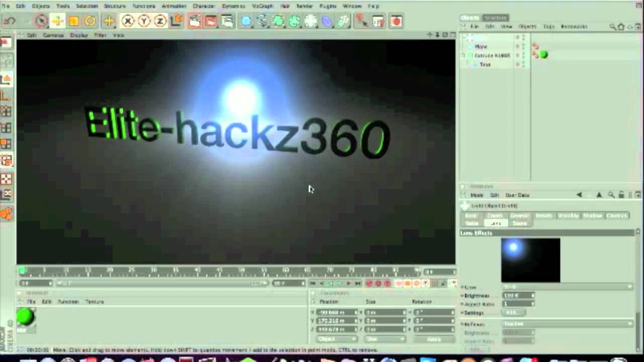Open the File menu in menu bar
This screenshot has width=644, height=362.
pyautogui.click(x=6, y=6)
